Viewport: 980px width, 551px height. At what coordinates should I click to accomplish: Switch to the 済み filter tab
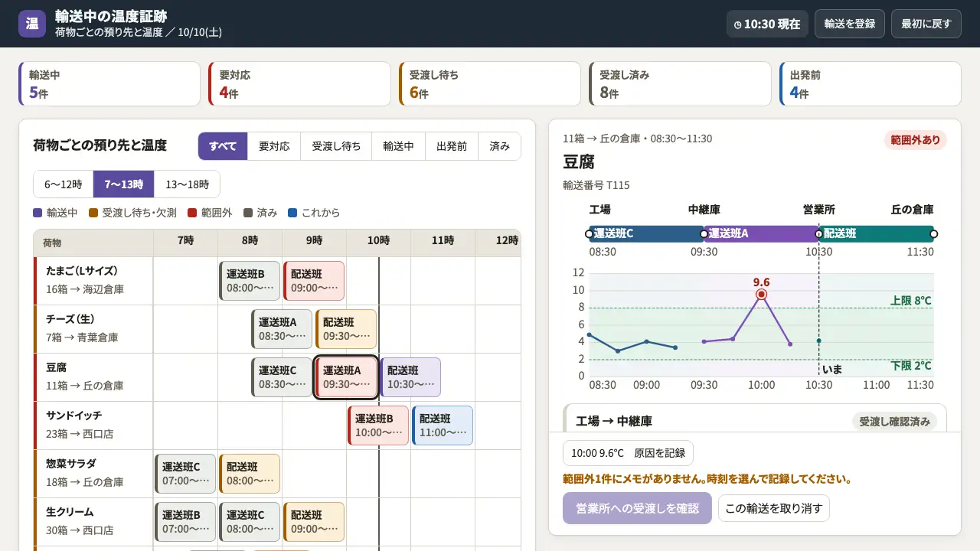click(499, 146)
